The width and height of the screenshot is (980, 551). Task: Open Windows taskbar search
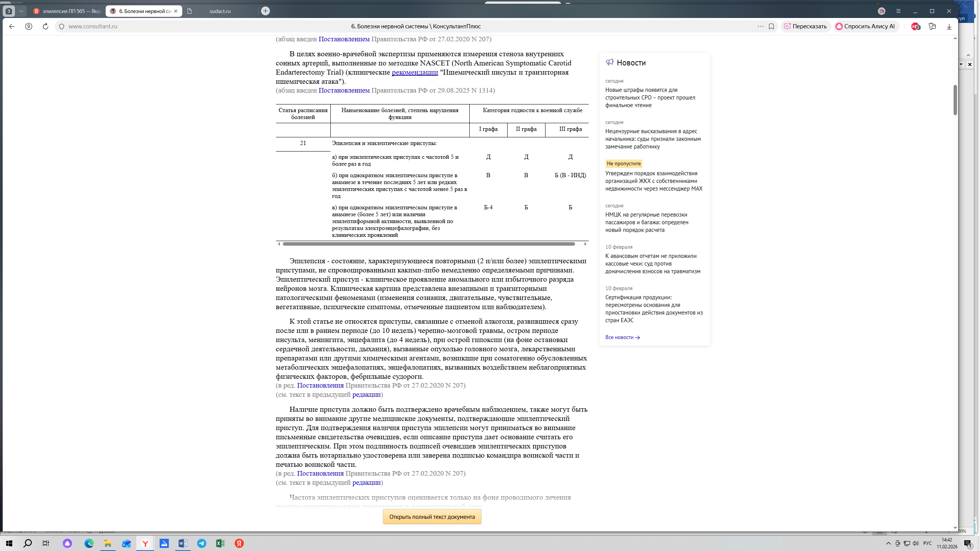pos(28,543)
